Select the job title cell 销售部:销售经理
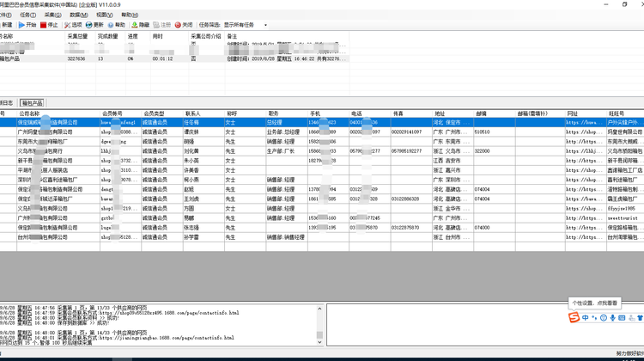644x361 pixels. pyautogui.click(x=286, y=237)
